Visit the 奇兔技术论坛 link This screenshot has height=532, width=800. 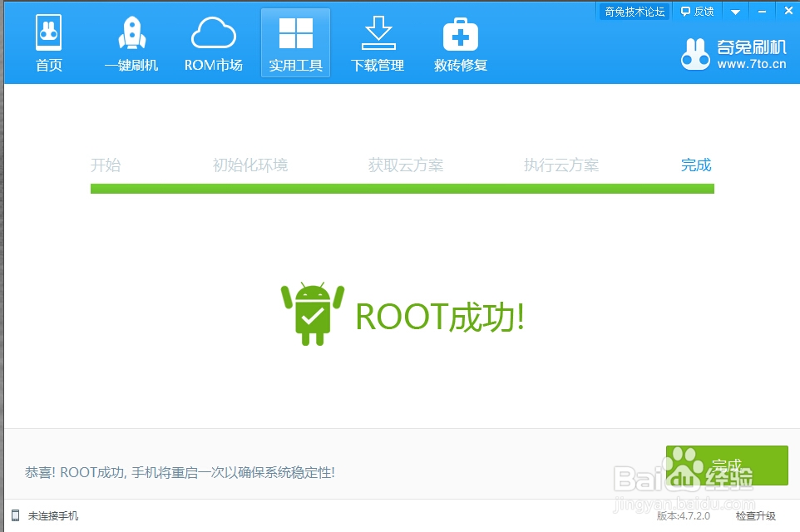tap(634, 11)
